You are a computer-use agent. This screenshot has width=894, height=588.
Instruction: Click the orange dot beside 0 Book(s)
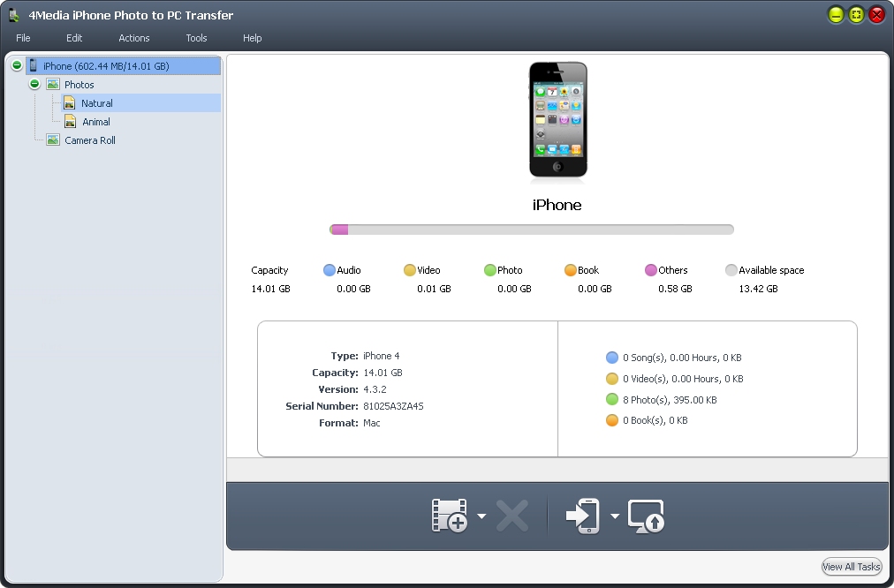pos(612,420)
